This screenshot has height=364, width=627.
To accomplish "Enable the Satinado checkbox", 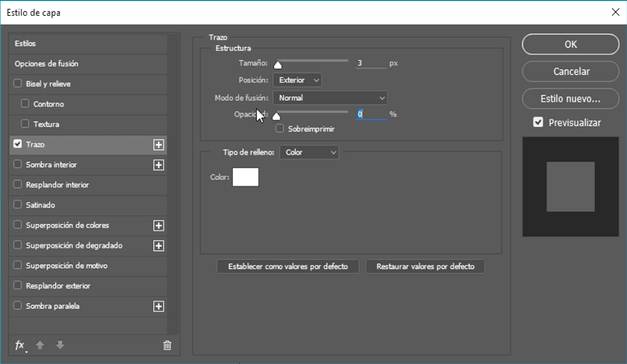I will (x=18, y=205).
